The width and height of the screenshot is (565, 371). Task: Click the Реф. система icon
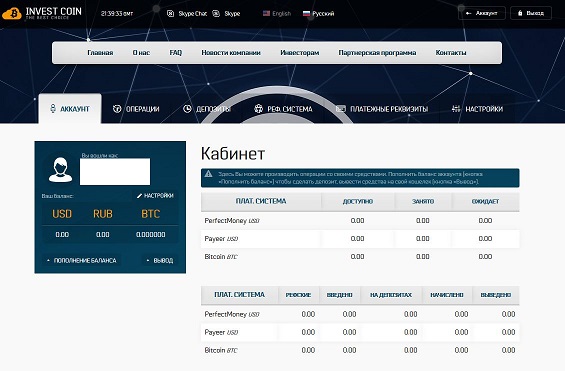click(258, 108)
